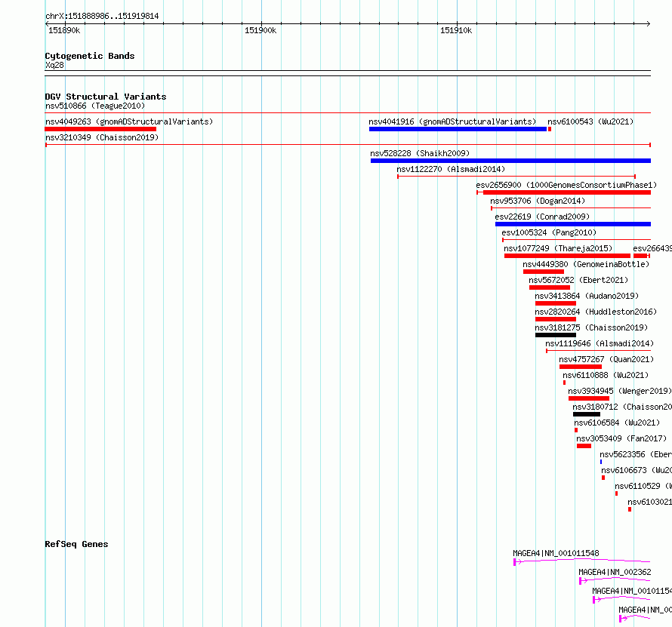672x627 pixels.
Task: Open the nsv510866 (Teague2010) label
Action: [95, 106]
